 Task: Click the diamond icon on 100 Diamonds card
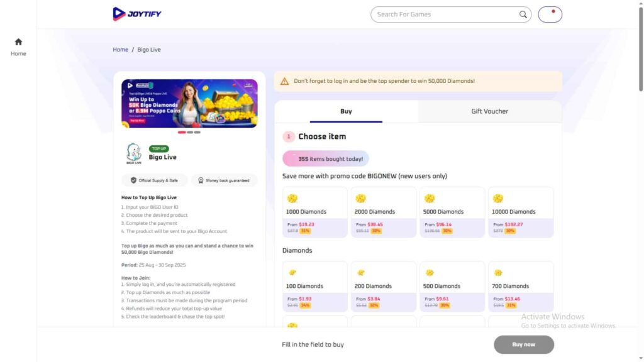292,273
